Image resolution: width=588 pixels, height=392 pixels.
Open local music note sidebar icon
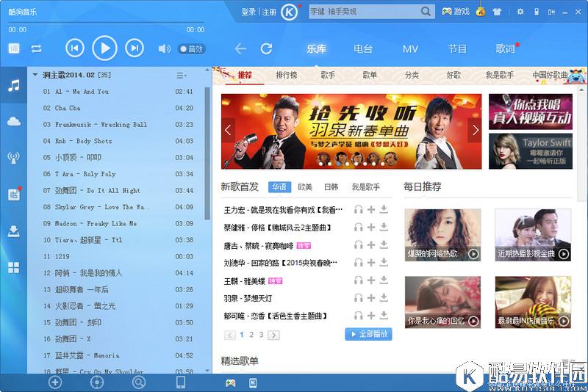click(x=13, y=85)
